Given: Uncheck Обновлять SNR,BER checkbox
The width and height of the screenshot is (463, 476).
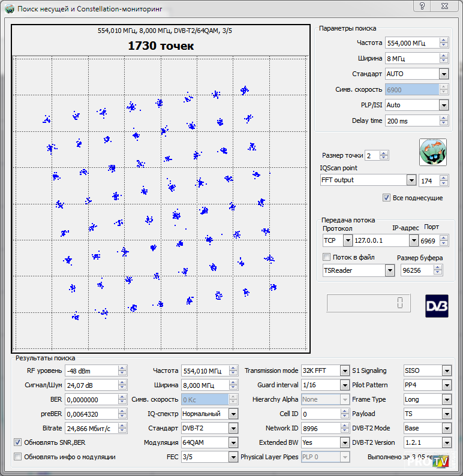Looking at the screenshot, I should pos(17,442).
